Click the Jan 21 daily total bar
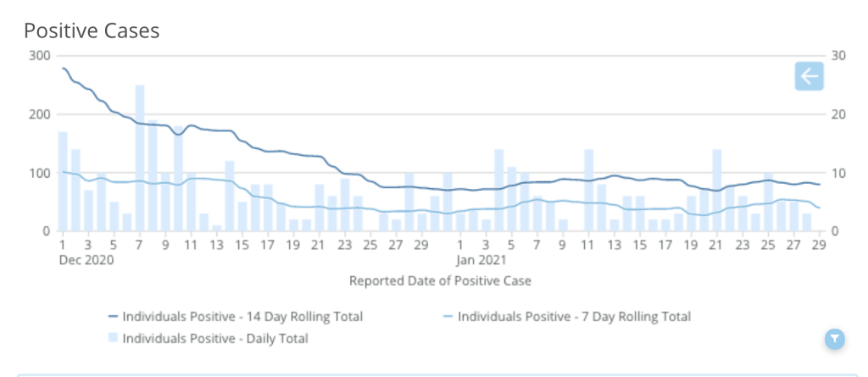The width and height of the screenshot is (868, 377). coord(717,190)
